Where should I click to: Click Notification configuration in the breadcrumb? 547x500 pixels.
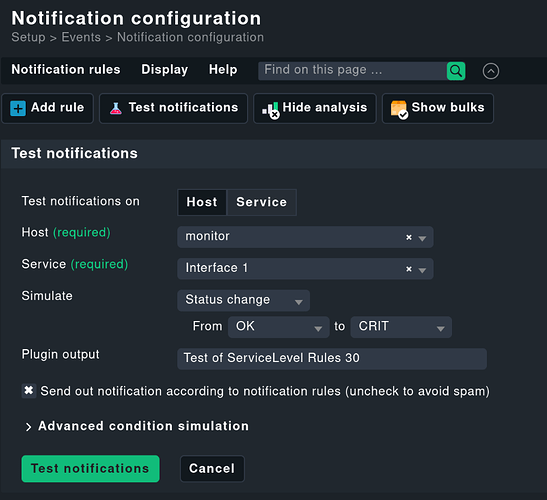pos(190,37)
